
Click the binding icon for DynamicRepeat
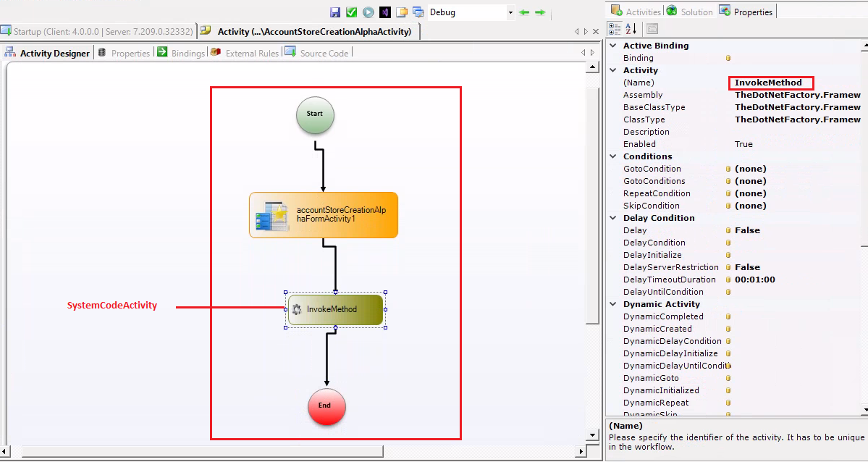(728, 403)
